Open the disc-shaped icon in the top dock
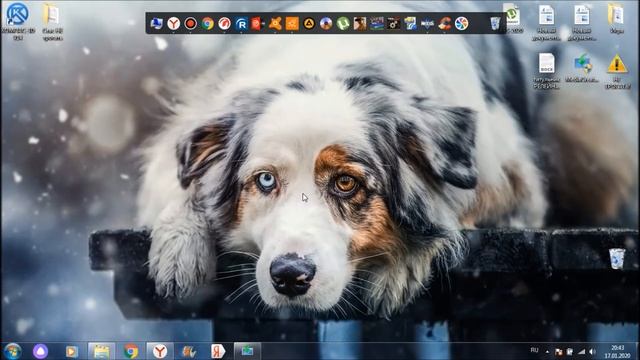640x360 pixels. [326, 23]
